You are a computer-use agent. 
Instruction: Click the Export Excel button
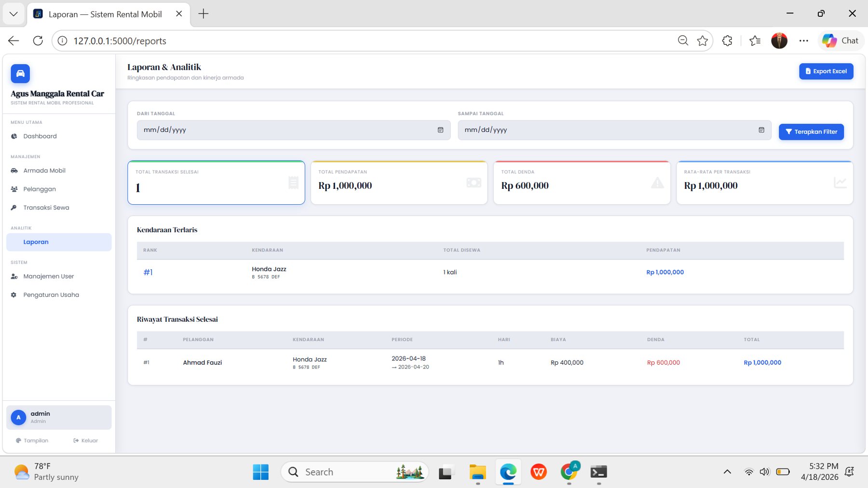pos(826,71)
